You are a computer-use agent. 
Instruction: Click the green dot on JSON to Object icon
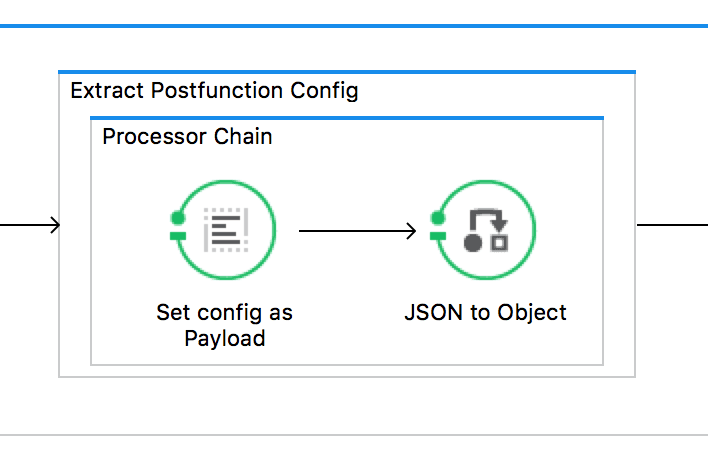pyautogui.click(x=437, y=216)
